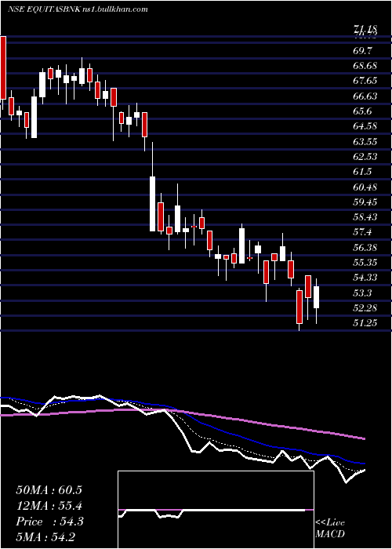Click the pink 50MA line's right end
Viewport: 392px width, 549px height.
(x=363, y=438)
